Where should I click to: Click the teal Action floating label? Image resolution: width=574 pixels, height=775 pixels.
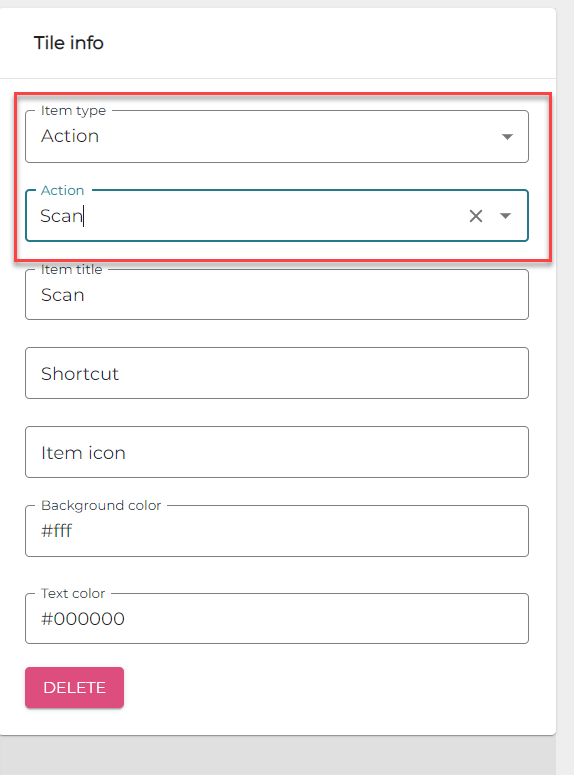62,190
